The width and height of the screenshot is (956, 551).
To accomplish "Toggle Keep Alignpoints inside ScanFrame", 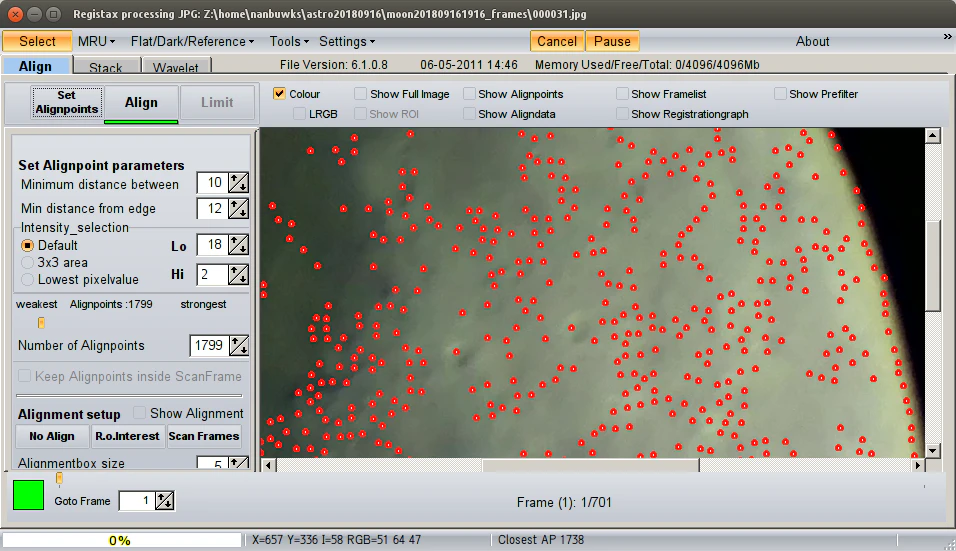I will 24,376.
